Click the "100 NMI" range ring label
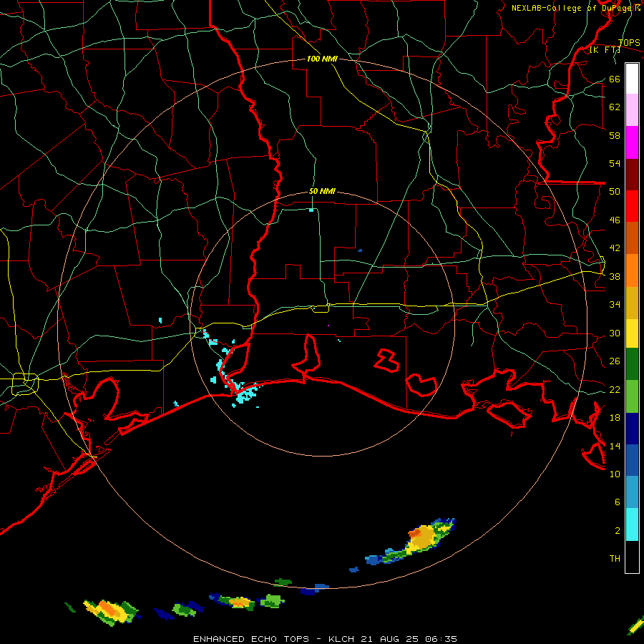Screen dimensions: 644x644 click(322, 59)
